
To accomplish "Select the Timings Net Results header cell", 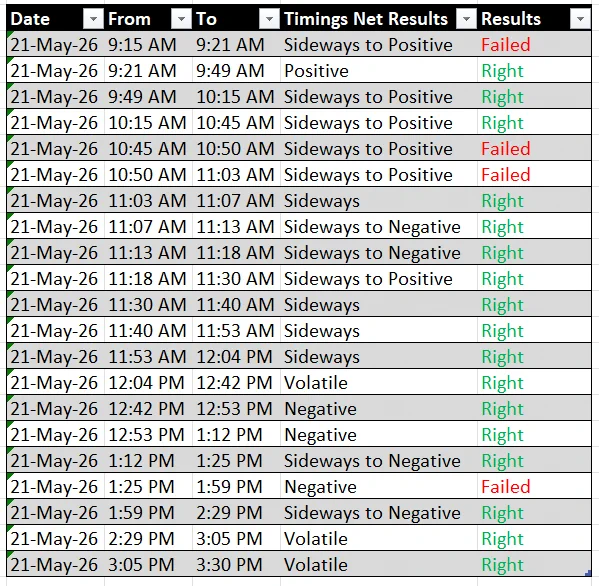I will pyautogui.click(x=379, y=19).
